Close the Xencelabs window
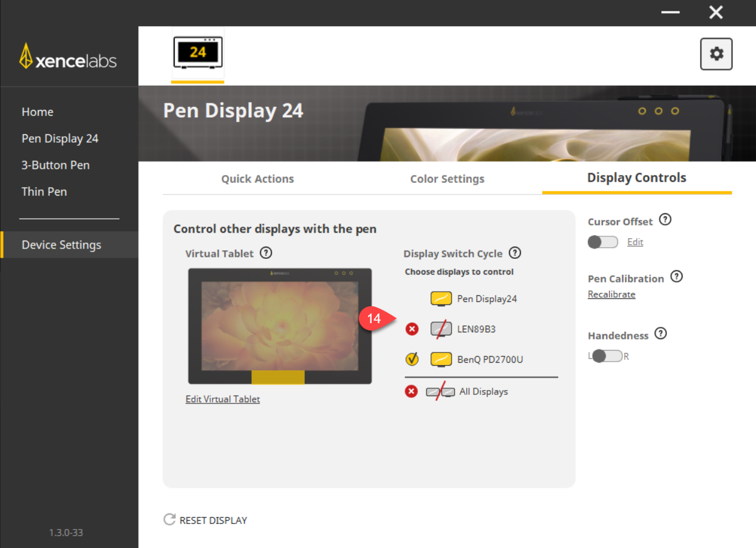This screenshot has width=756, height=548. click(716, 13)
